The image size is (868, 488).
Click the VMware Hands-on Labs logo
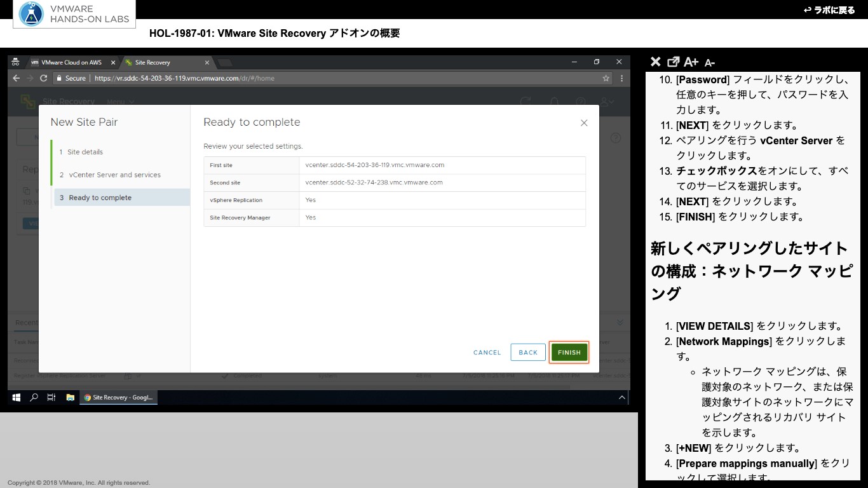74,14
